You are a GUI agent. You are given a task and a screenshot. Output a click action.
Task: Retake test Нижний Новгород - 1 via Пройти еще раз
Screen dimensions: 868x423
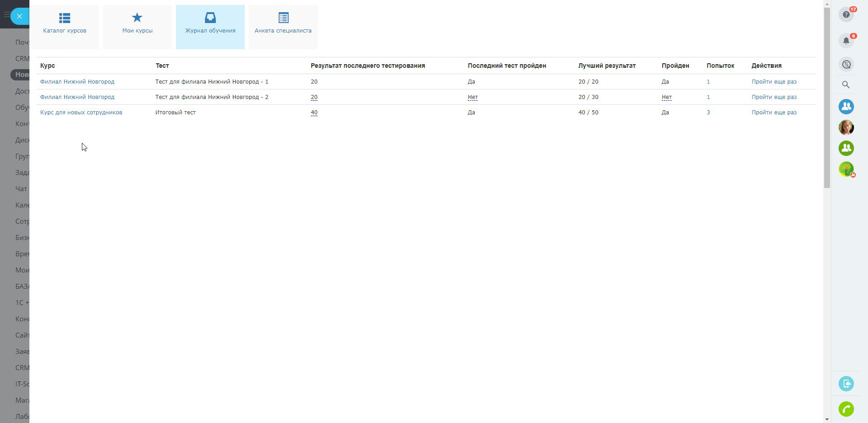click(x=774, y=82)
